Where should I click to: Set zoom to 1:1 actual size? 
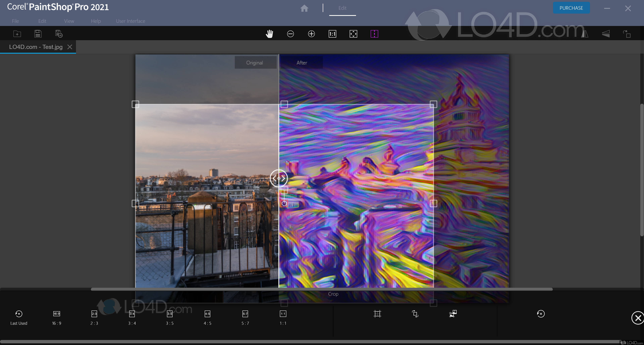(x=332, y=34)
